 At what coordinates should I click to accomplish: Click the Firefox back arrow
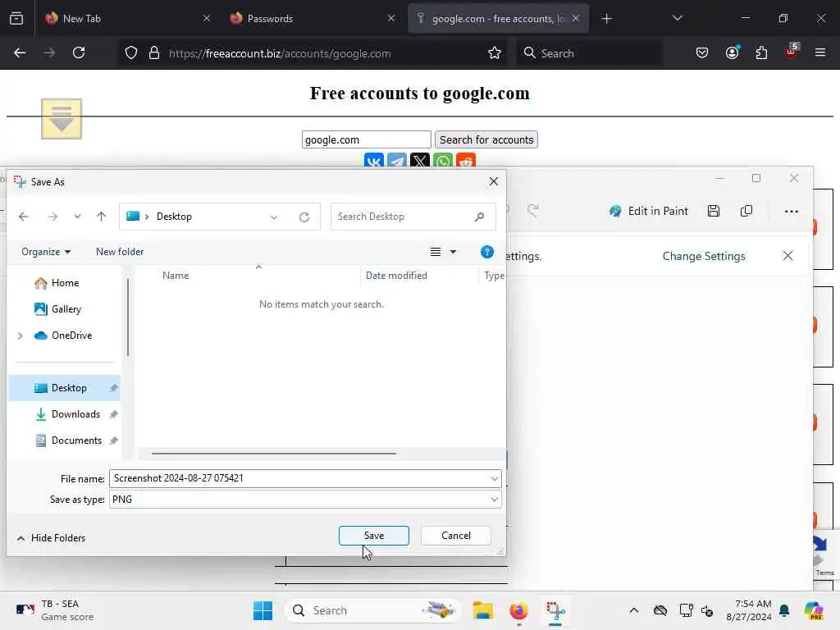(x=20, y=52)
